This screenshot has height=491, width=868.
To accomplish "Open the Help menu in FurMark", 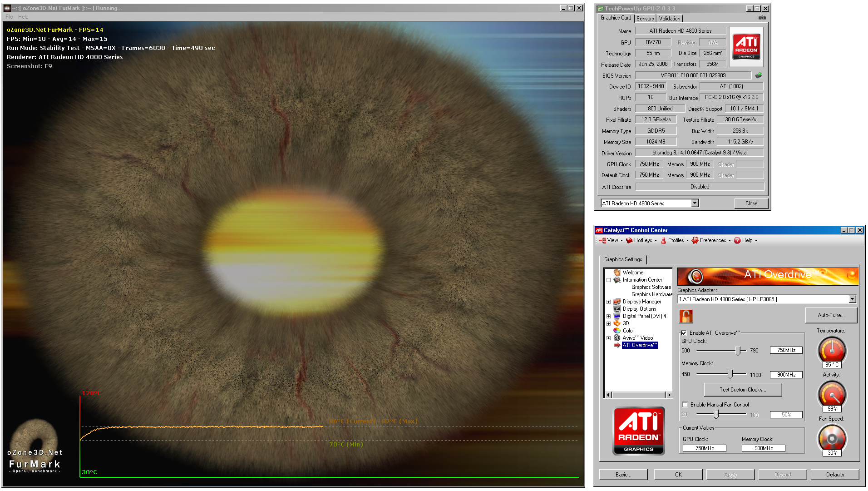I will tap(23, 17).
